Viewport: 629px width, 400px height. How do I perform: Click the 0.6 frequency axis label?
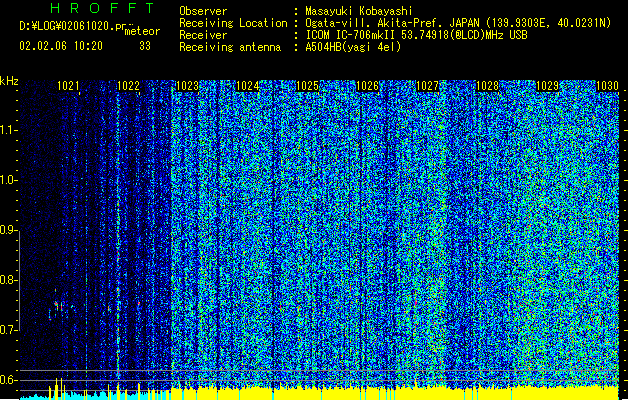8,380
